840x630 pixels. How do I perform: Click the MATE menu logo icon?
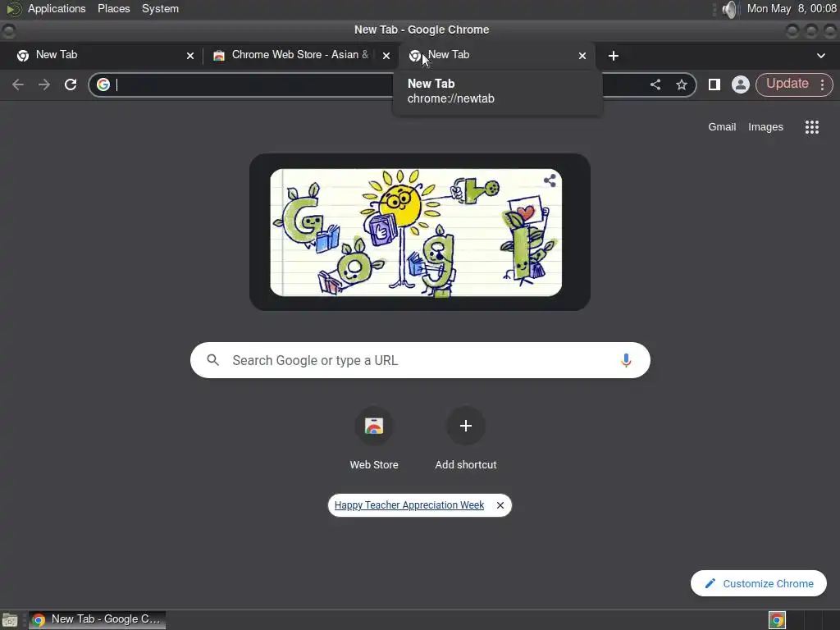click(x=14, y=9)
